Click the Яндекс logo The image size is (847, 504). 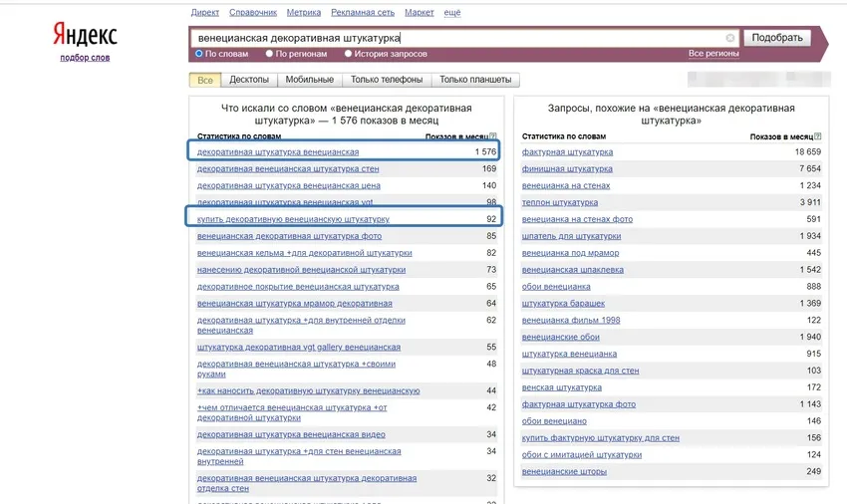(x=85, y=35)
